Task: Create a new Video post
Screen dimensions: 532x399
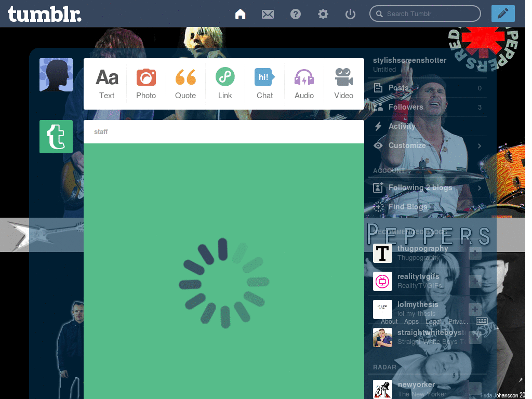Action: (x=344, y=84)
